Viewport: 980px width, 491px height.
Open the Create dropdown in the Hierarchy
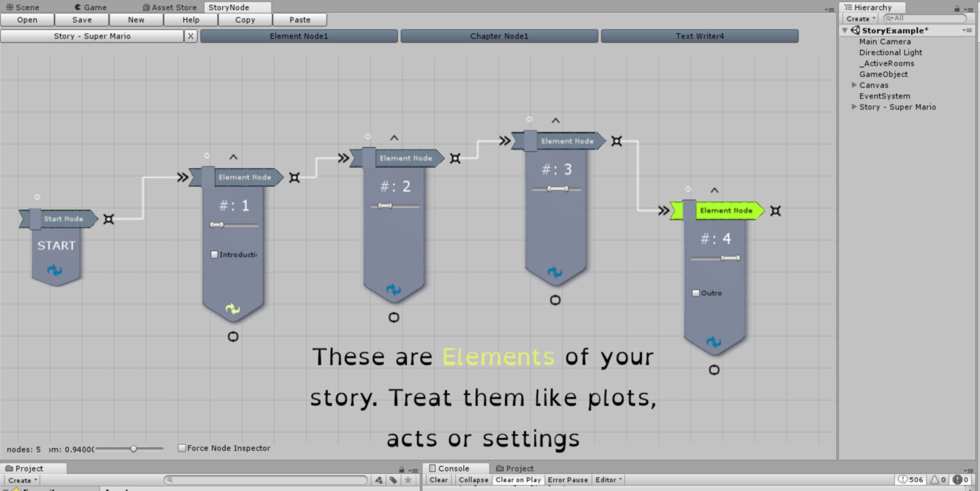pyautogui.click(x=859, y=18)
